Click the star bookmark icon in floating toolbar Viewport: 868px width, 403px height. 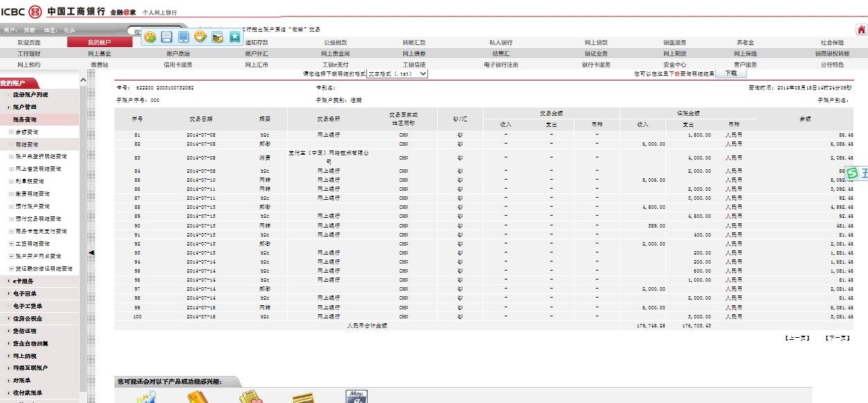235,37
